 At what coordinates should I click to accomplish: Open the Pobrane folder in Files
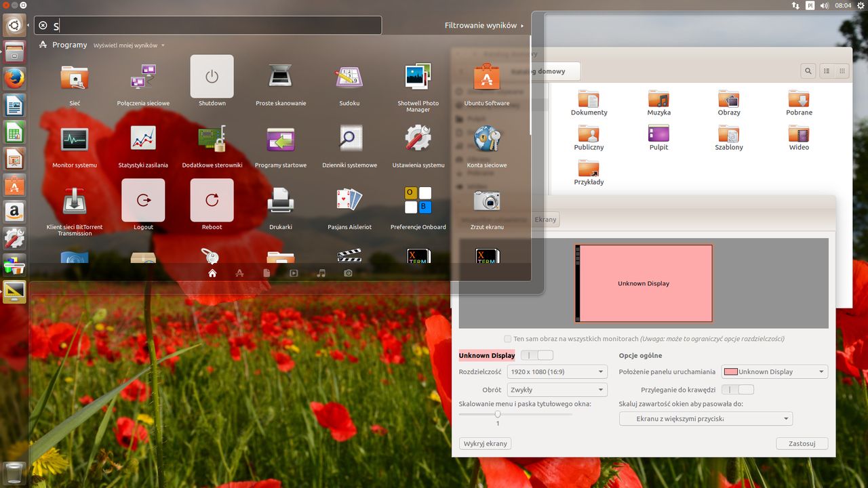(799, 103)
